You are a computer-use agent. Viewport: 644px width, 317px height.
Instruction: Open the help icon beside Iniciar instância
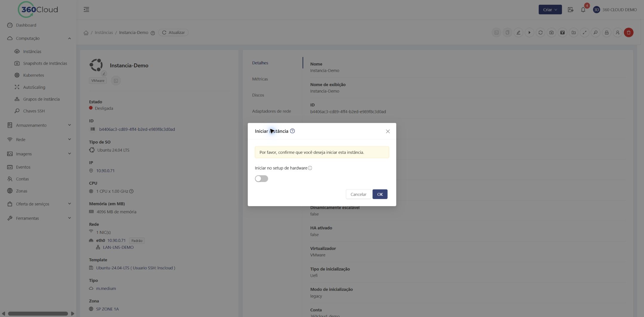tap(292, 131)
